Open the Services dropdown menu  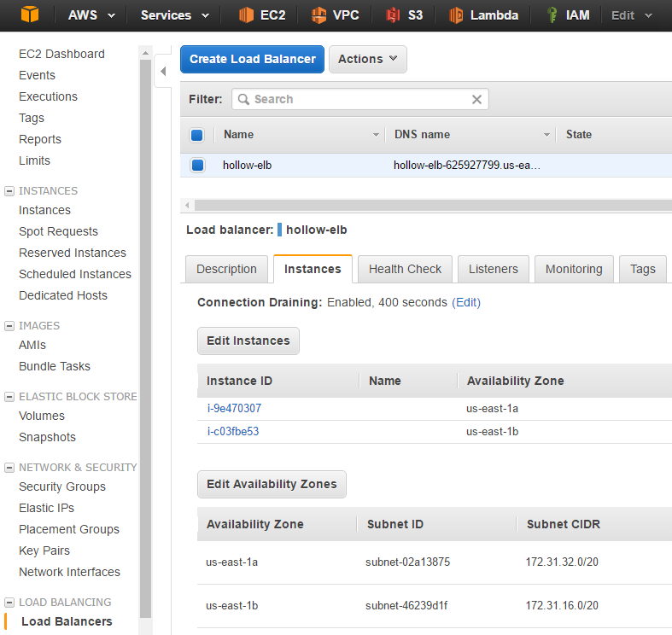click(175, 15)
